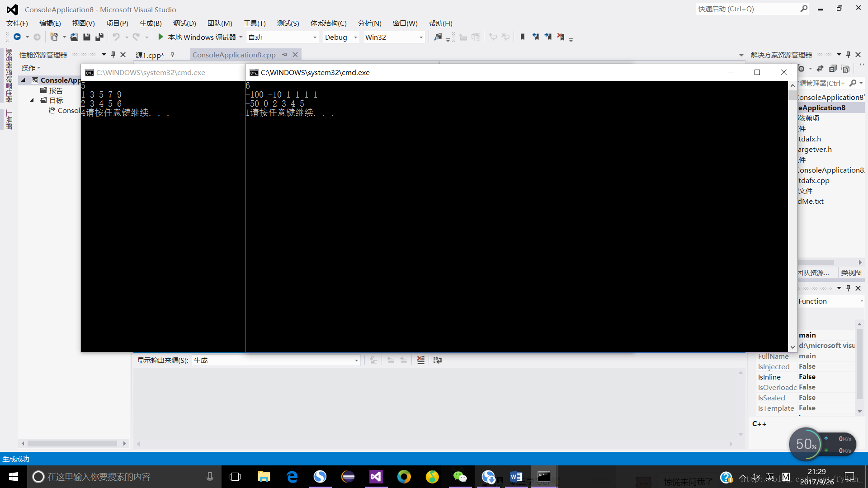Screen dimensions: 868x488
Task: Go to the next bookmark
Action: point(548,37)
